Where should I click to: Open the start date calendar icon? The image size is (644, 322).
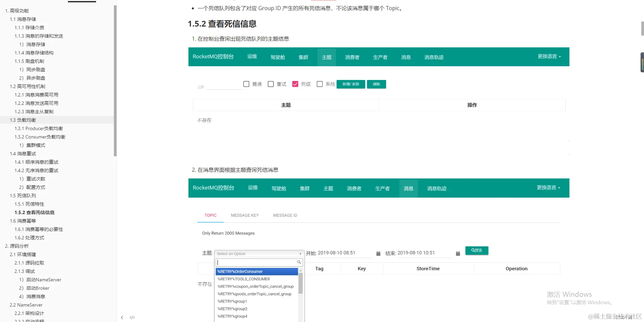[378, 254]
